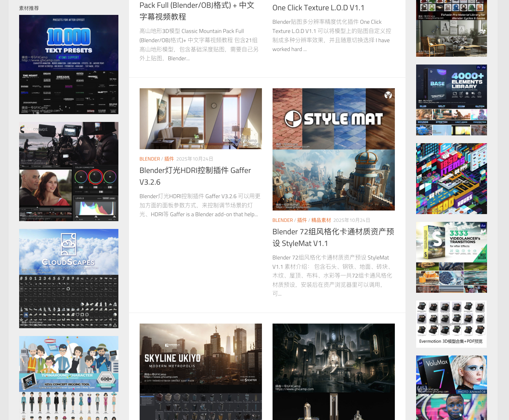The height and width of the screenshot is (420, 509).
Task: Open the dark night city street image
Action: [334, 372]
